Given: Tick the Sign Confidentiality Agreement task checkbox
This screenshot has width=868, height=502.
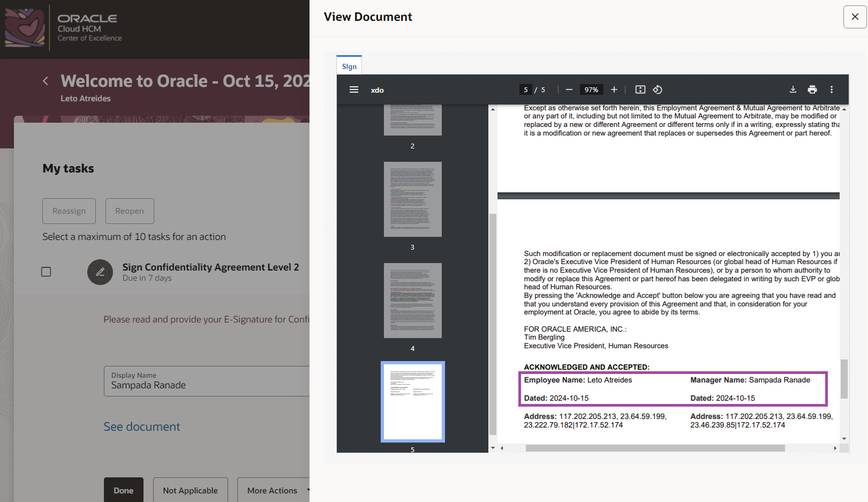Looking at the screenshot, I should [x=46, y=272].
